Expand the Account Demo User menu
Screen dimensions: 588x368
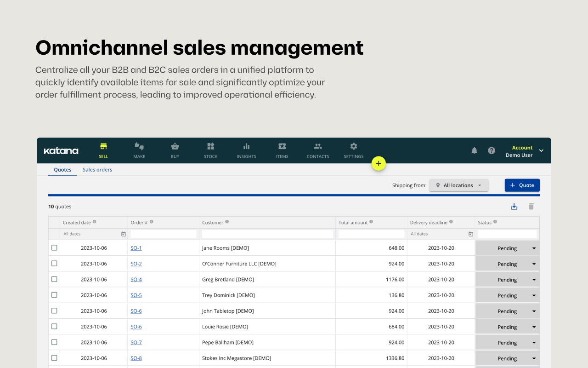click(x=541, y=151)
